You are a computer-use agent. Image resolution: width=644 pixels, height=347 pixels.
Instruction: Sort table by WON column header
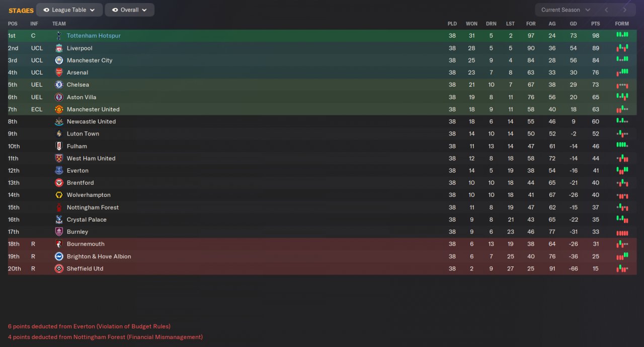coord(471,24)
